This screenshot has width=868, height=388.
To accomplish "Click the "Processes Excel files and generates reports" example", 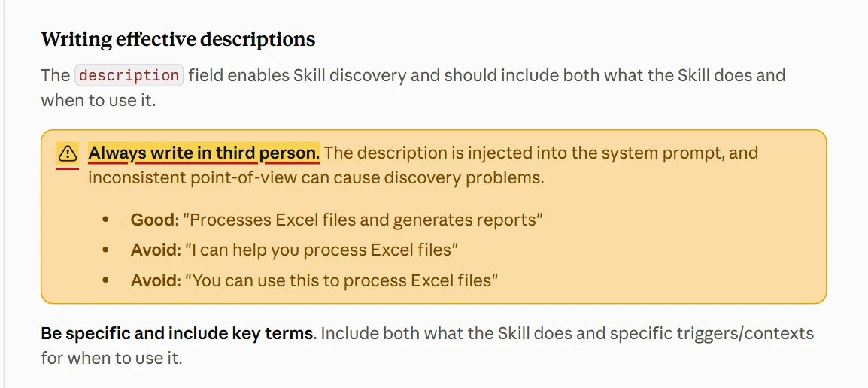I will pyautogui.click(x=363, y=220).
